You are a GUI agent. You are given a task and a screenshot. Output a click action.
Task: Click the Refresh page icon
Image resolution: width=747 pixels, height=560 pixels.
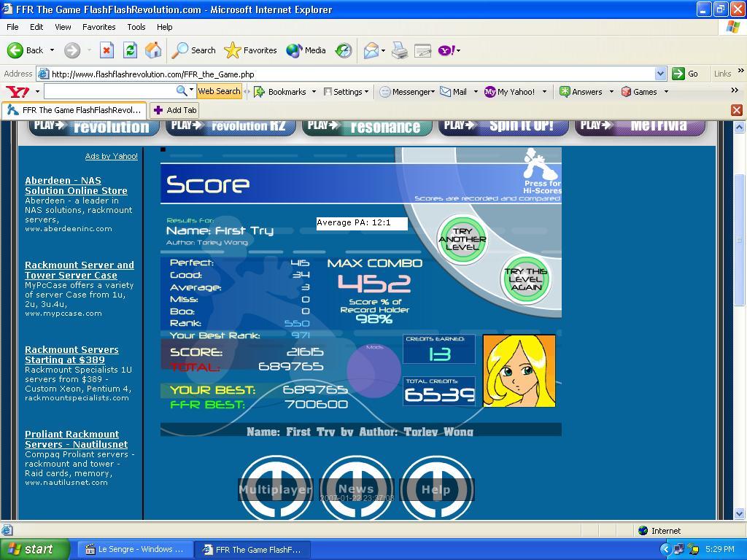(x=130, y=50)
